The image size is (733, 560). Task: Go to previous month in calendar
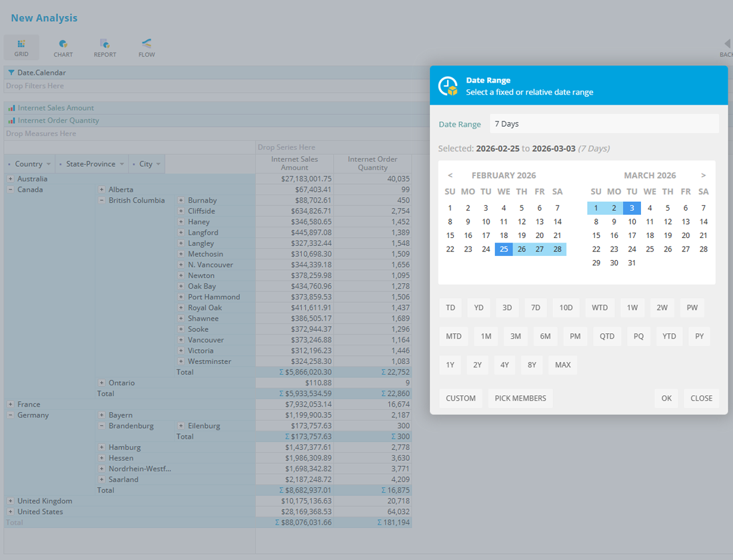pos(450,175)
